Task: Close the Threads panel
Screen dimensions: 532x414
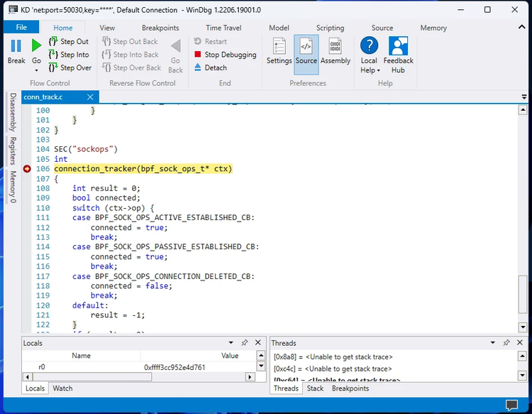Action: (520, 343)
